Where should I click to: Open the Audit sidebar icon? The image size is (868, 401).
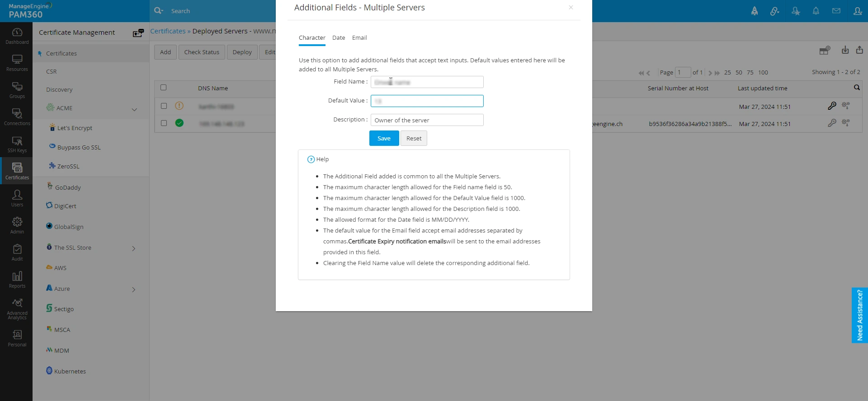tap(17, 252)
